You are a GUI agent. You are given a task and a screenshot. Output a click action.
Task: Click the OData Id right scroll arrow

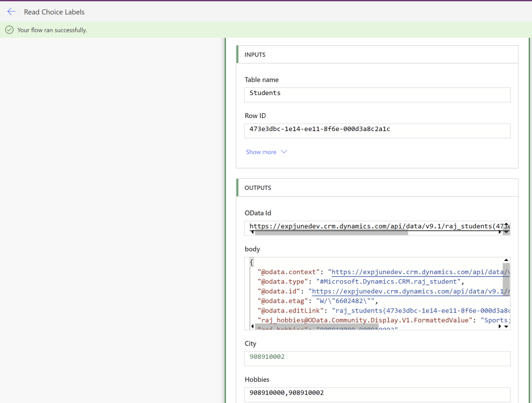500,232
